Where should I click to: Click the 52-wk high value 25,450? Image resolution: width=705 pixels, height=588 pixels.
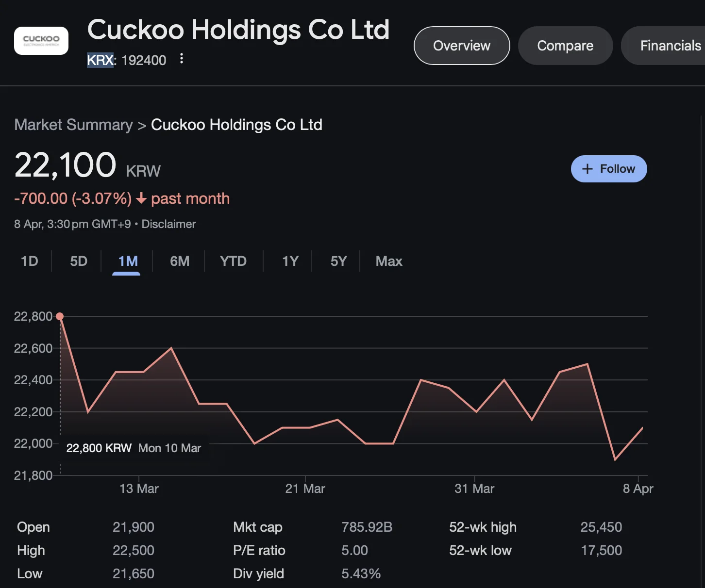(601, 527)
